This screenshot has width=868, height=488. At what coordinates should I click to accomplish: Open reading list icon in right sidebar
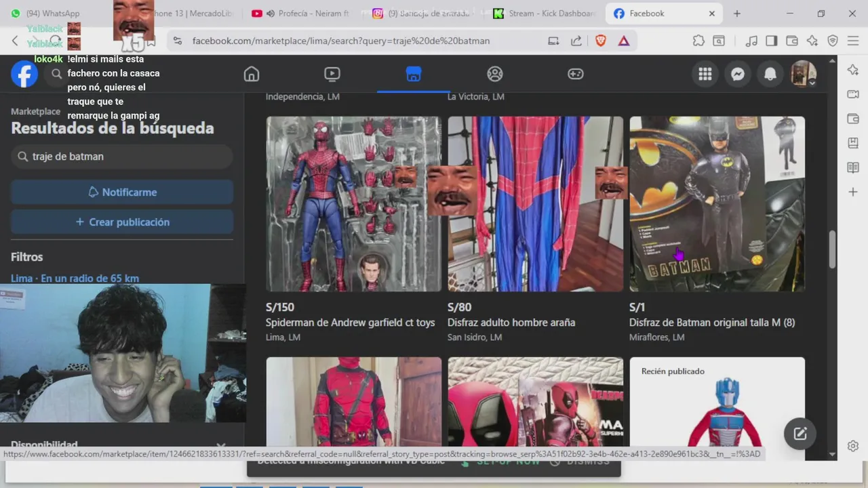click(x=853, y=167)
